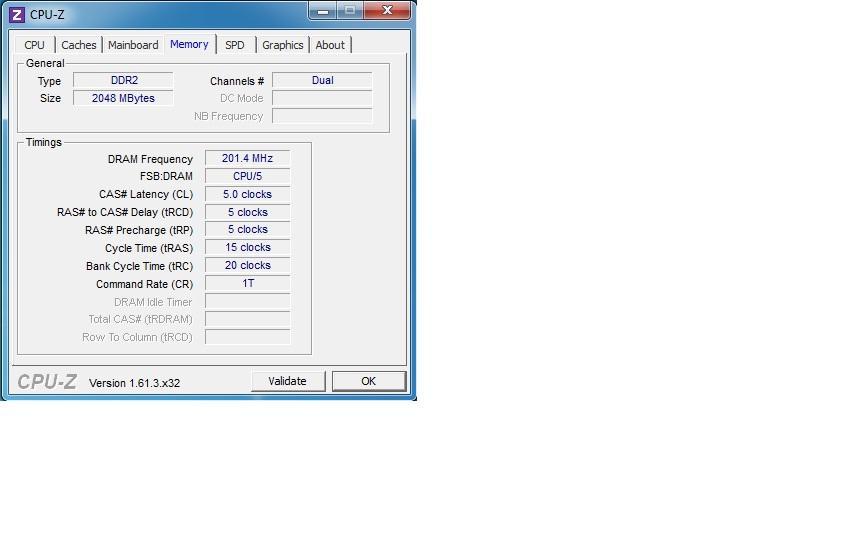The height and width of the screenshot is (540, 864).
Task: Click the Version 1.61.3.x32 text
Action: coord(134,383)
